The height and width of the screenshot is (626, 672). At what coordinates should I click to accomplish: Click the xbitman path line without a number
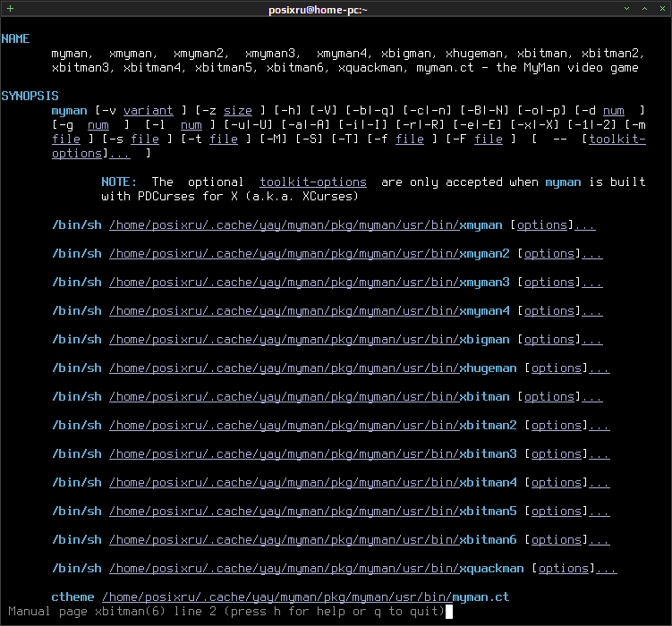[x=309, y=397]
